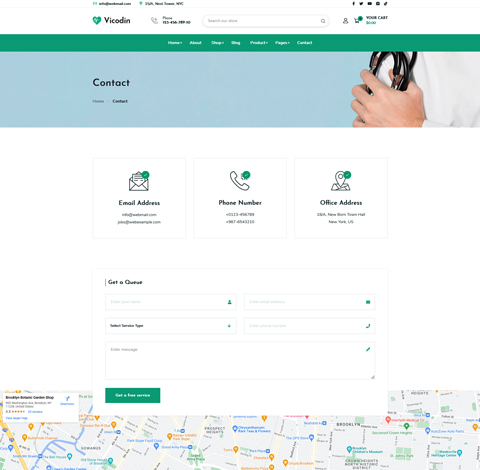Click info@webmail.com in top bar
The image size is (480, 470).
pos(115,4)
